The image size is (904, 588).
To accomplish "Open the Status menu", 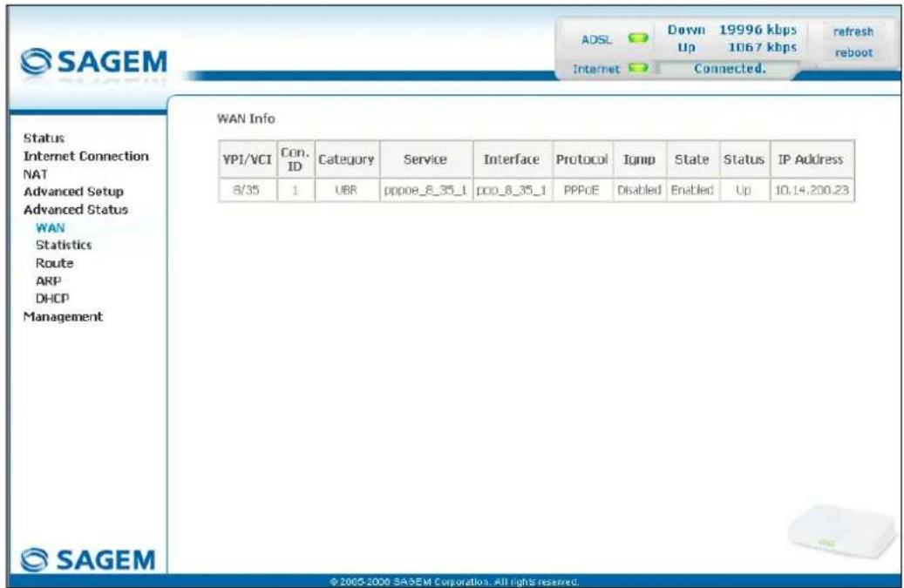I will pyautogui.click(x=44, y=139).
